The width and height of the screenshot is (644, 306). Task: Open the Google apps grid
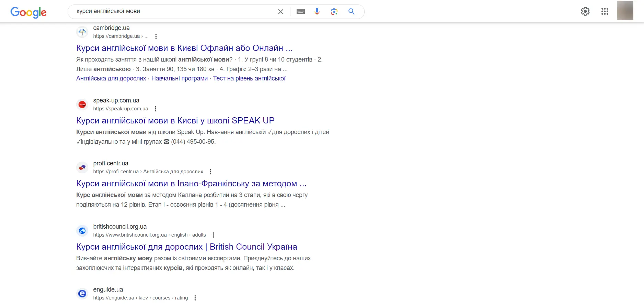(x=605, y=11)
